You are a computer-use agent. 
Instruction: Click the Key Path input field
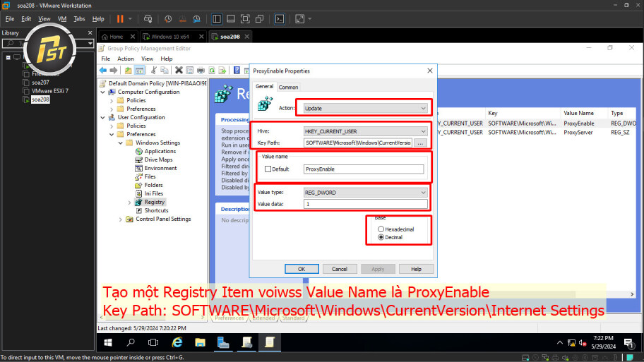pos(358,143)
